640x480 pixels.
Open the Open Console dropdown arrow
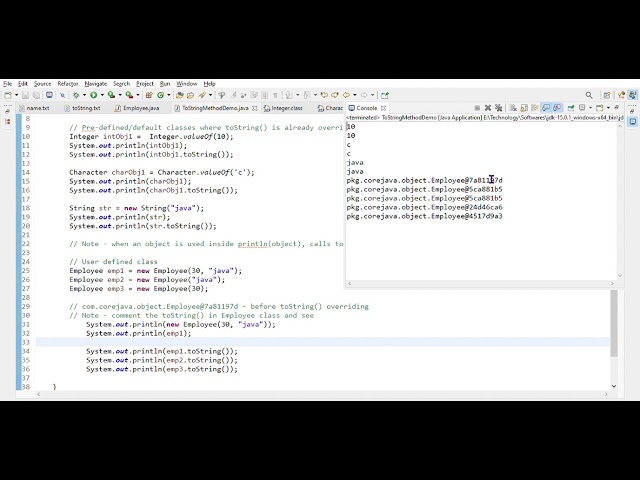pos(608,108)
